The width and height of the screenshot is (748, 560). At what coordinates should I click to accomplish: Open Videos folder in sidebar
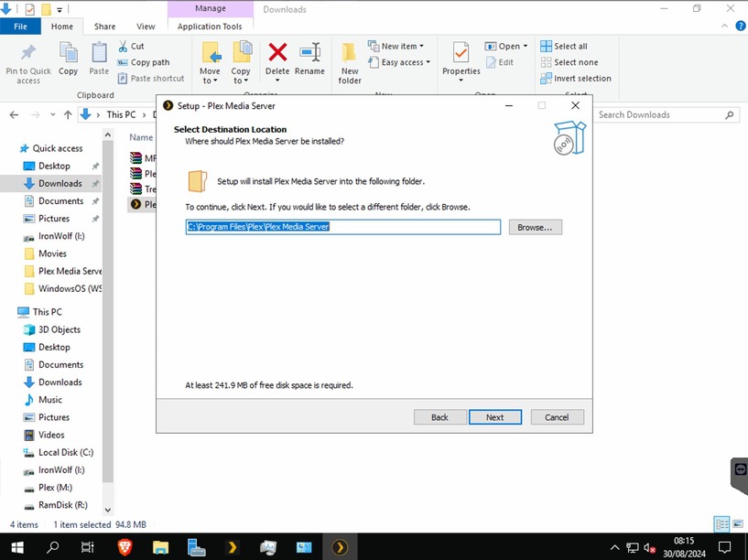(x=44, y=435)
